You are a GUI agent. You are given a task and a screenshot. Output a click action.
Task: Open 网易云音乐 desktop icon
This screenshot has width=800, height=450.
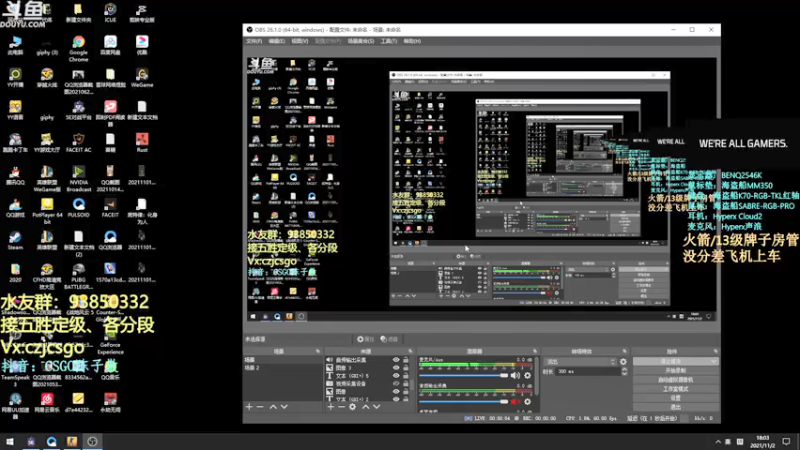click(47, 402)
